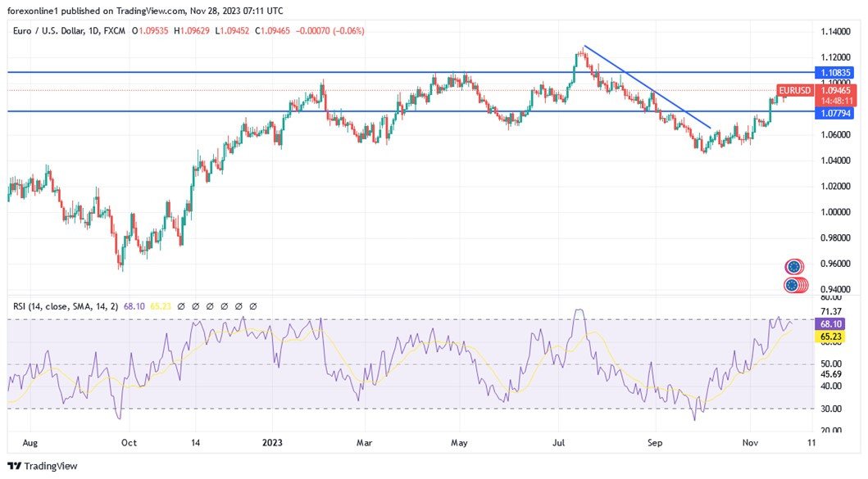Click the purple 68.10 RSI legend value

[134, 306]
